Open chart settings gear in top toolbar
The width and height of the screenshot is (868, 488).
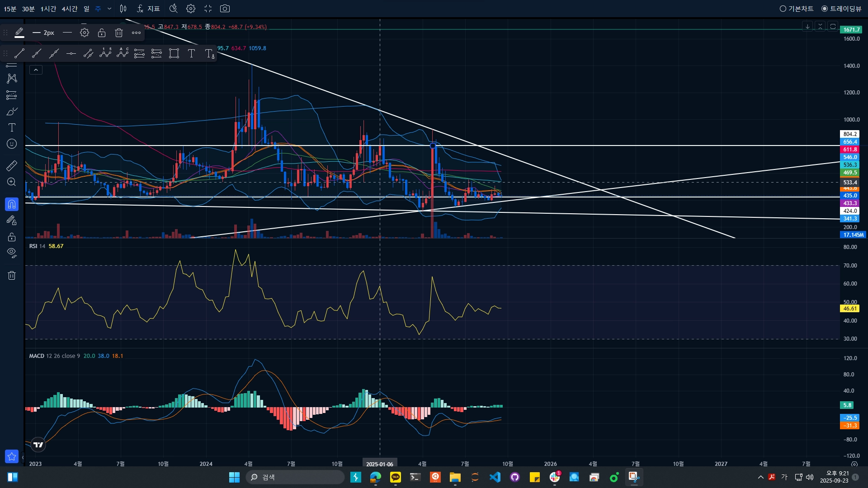coord(191,9)
